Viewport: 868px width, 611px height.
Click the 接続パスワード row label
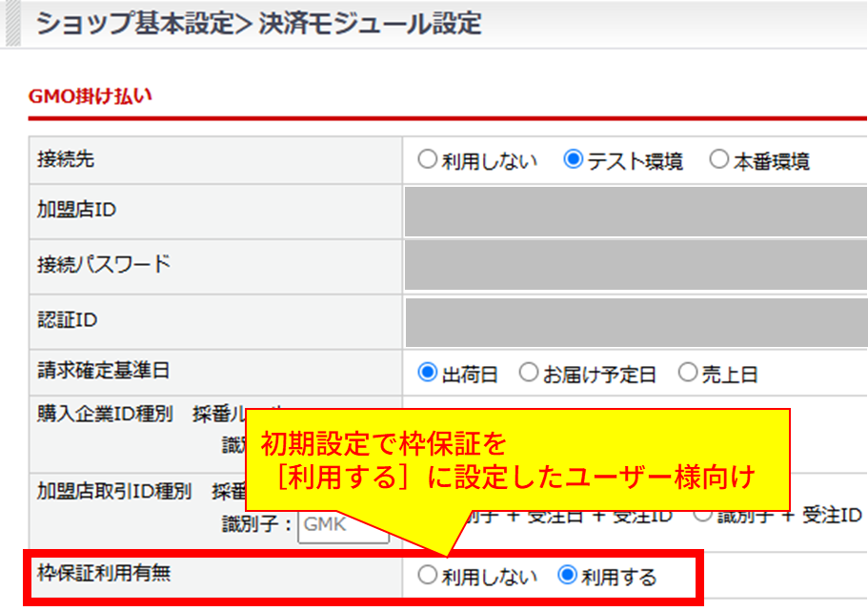click(104, 265)
